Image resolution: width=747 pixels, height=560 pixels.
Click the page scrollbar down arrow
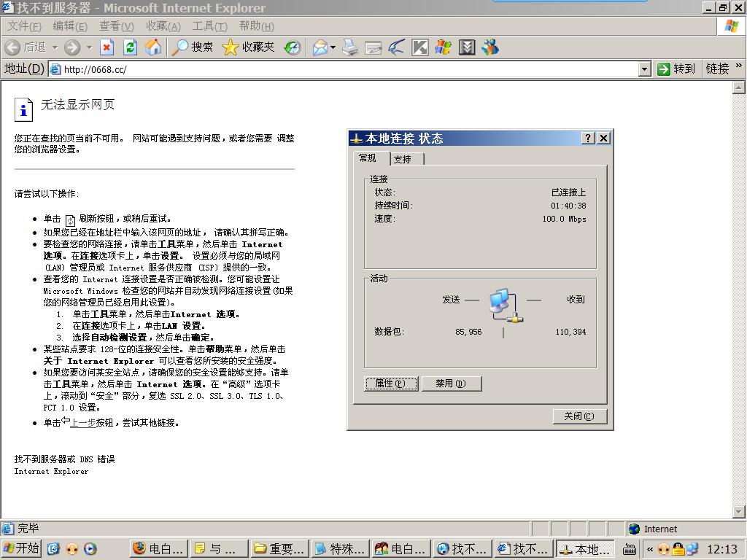738,512
